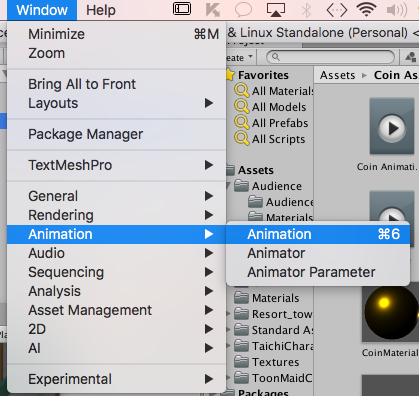Select the second animation clip thumbnail
419x396 pixels.
392,206
